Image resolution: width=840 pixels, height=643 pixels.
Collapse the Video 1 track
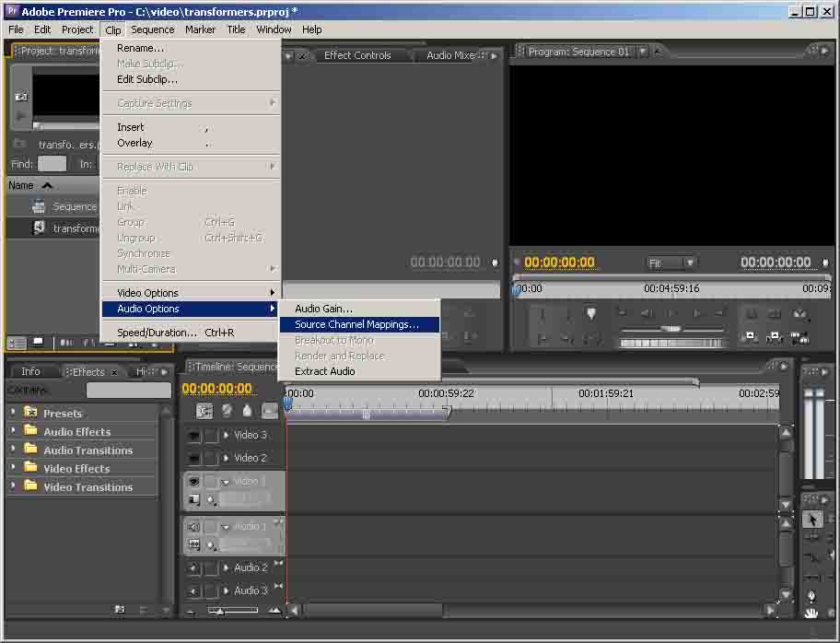[226, 482]
